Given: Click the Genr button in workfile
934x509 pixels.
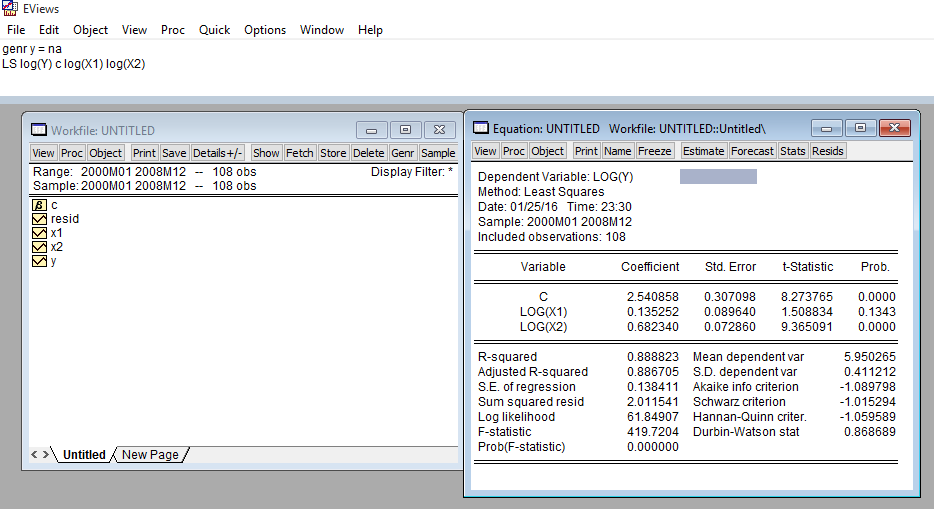Looking at the screenshot, I should point(403,153).
